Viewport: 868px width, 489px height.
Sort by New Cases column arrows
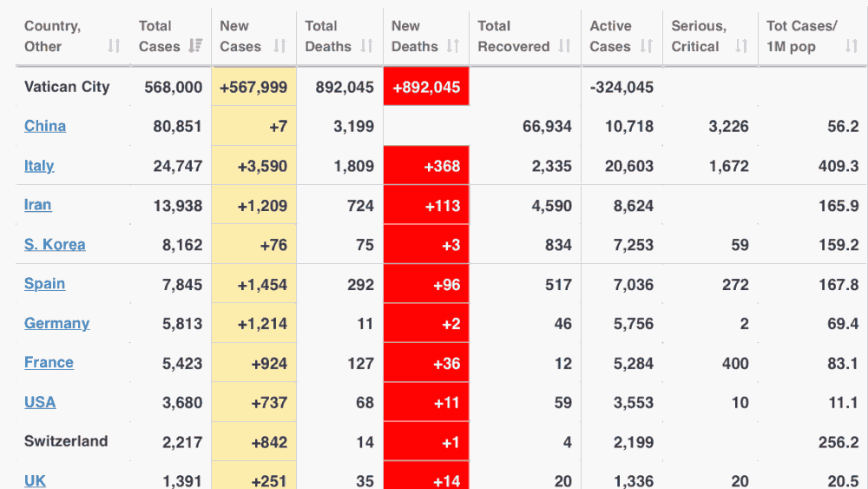click(x=279, y=46)
